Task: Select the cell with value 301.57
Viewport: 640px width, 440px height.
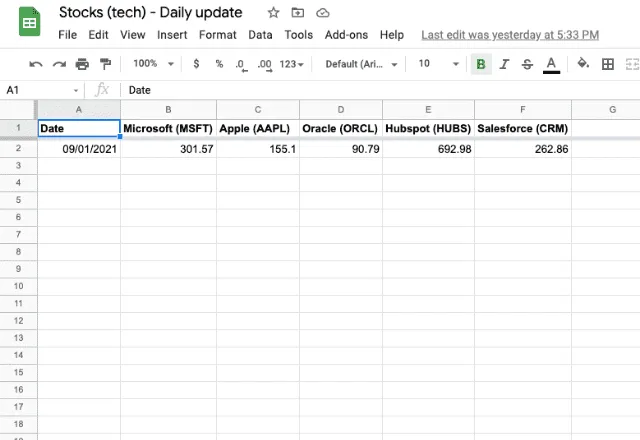Action: (168, 149)
